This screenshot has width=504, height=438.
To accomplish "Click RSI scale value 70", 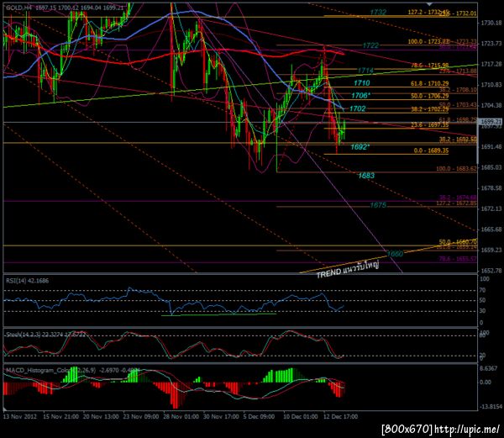I will point(483,290).
